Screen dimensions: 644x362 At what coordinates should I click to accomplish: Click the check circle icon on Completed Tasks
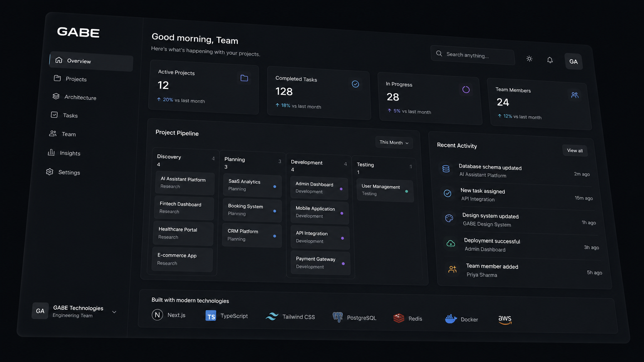pyautogui.click(x=356, y=84)
